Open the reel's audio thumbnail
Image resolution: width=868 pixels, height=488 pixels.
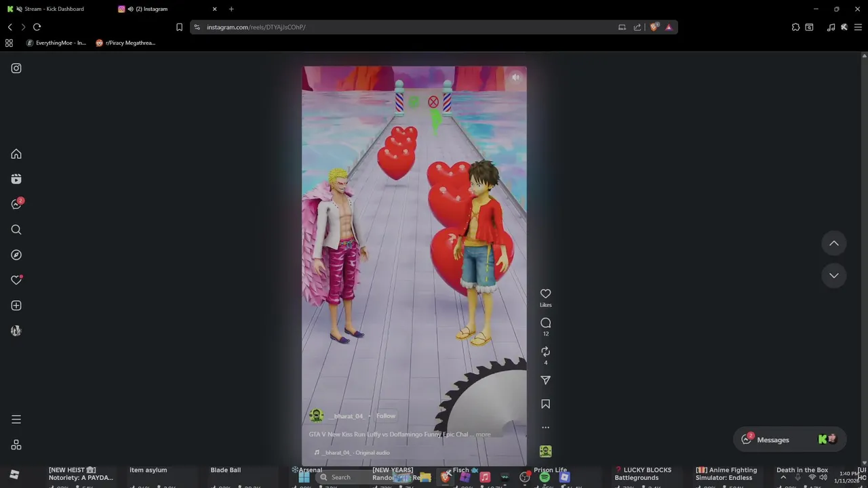pos(545,451)
